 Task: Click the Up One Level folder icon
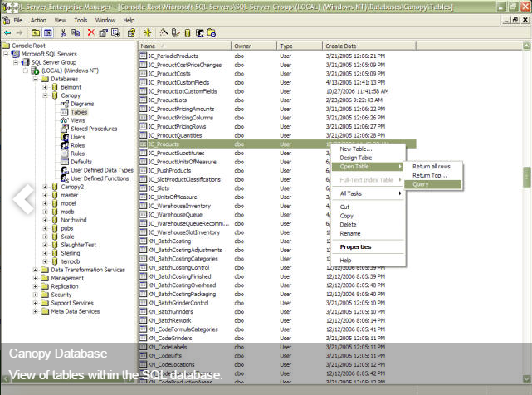tap(36, 32)
